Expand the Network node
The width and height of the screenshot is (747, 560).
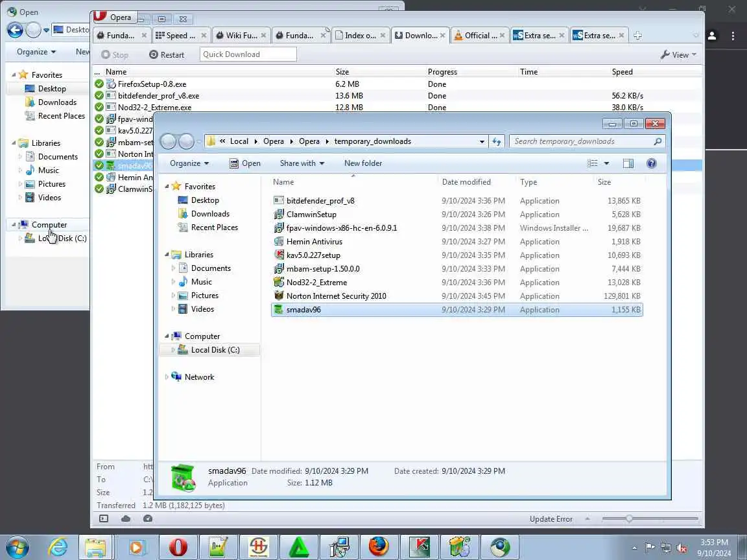pyautogui.click(x=166, y=377)
